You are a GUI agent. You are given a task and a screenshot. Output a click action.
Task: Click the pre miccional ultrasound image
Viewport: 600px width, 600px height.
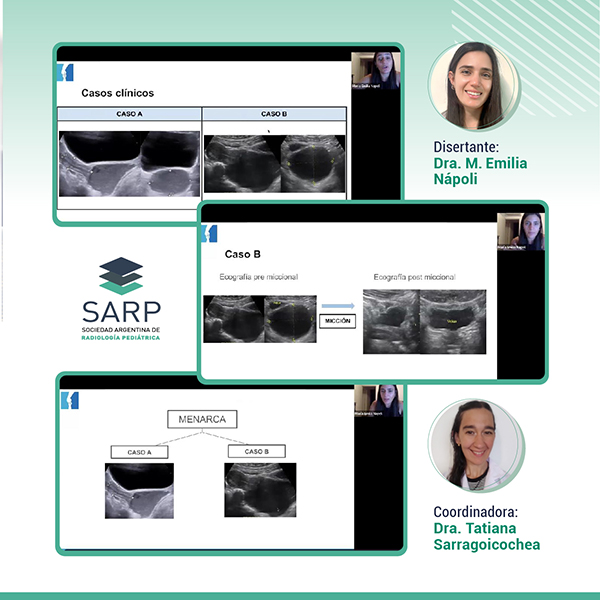(x=260, y=319)
